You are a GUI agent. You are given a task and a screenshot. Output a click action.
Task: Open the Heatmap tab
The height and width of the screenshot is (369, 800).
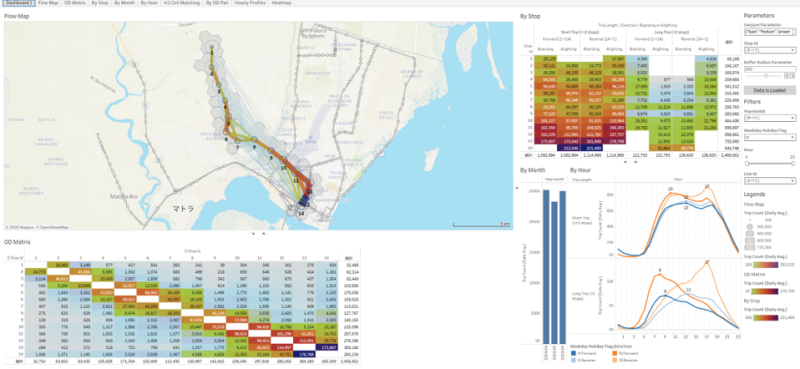click(281, 3)
